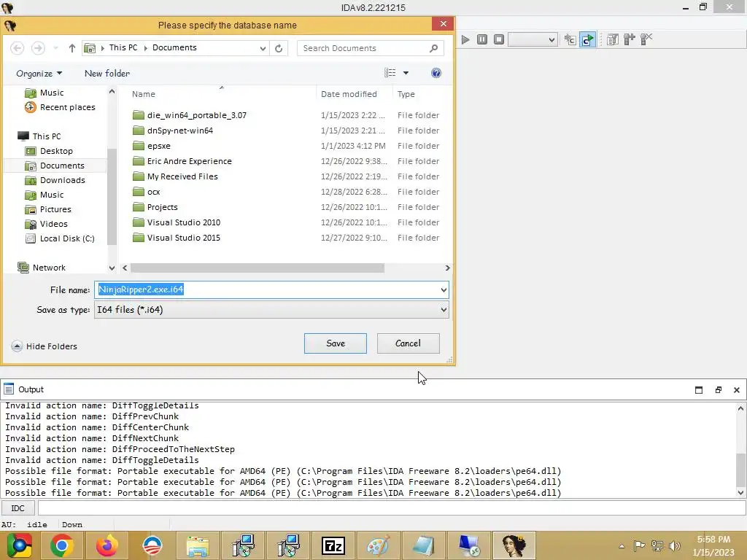This screenshot has height=560, width=747.
Task: Open Local Disk (C:) in navigation pane
Action: [60, 238]
